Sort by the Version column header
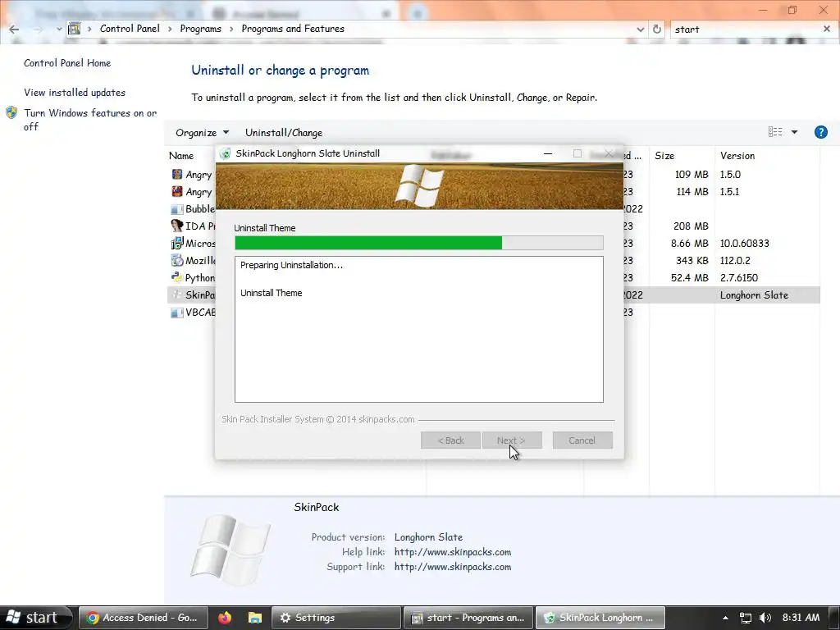840x630 pixels. click(737, 155)
